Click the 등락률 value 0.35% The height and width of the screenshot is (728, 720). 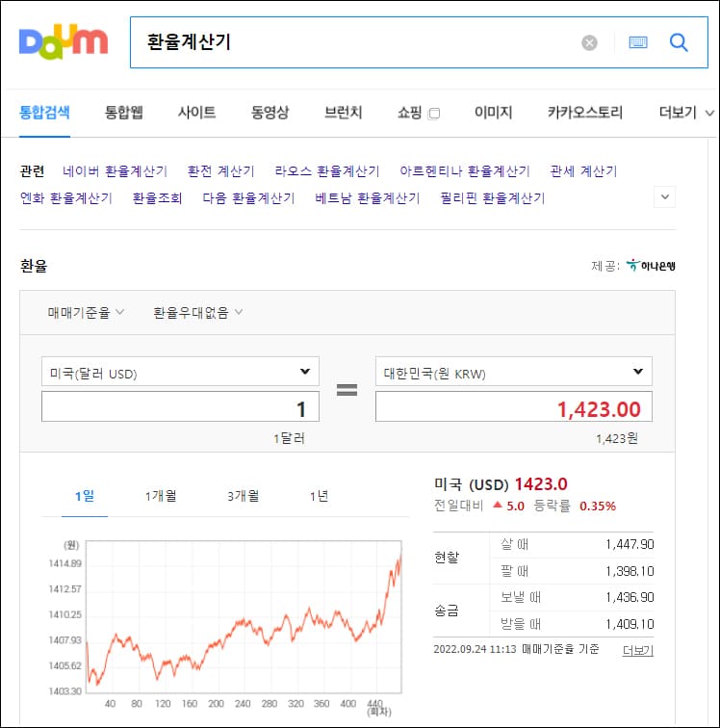(x=598, y=507)
